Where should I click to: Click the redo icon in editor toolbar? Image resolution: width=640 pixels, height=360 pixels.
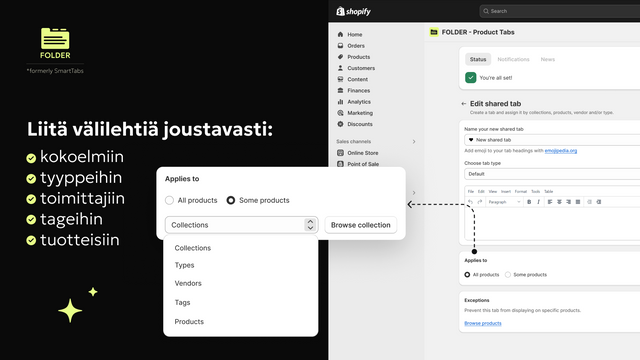pyautogui.click(x=480, y=202)
